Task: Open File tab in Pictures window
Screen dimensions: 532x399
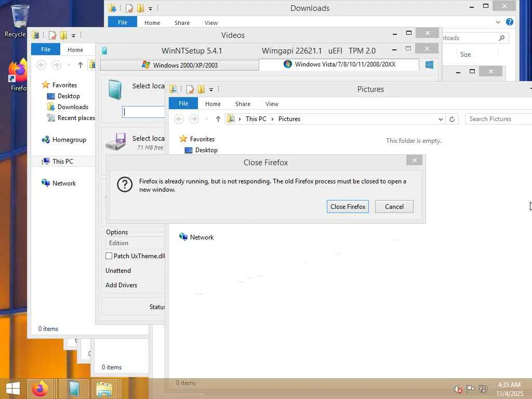Action: point(183,103)
